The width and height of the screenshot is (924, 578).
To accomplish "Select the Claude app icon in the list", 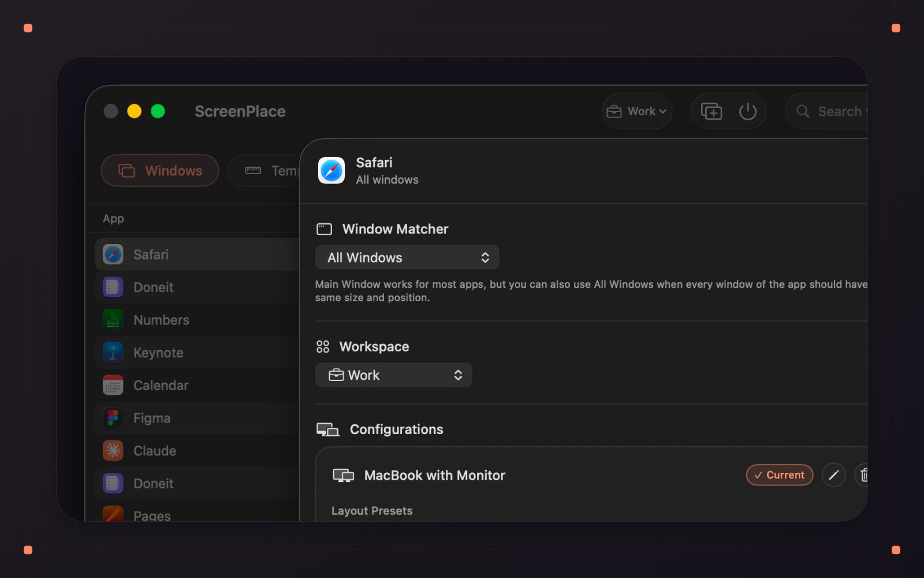I will (x=113, y=451).
